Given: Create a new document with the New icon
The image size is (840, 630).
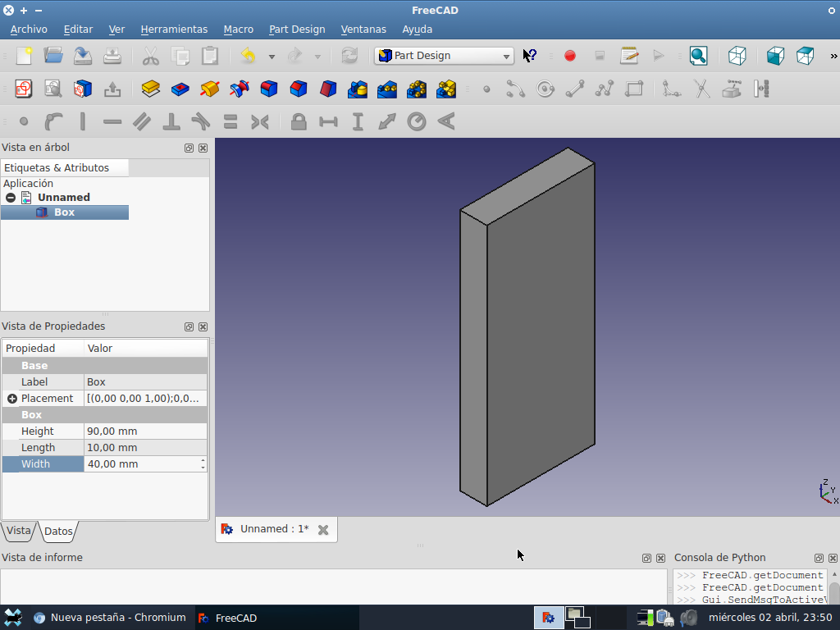Looking at the screenshot, I should (x=25, y=56).
